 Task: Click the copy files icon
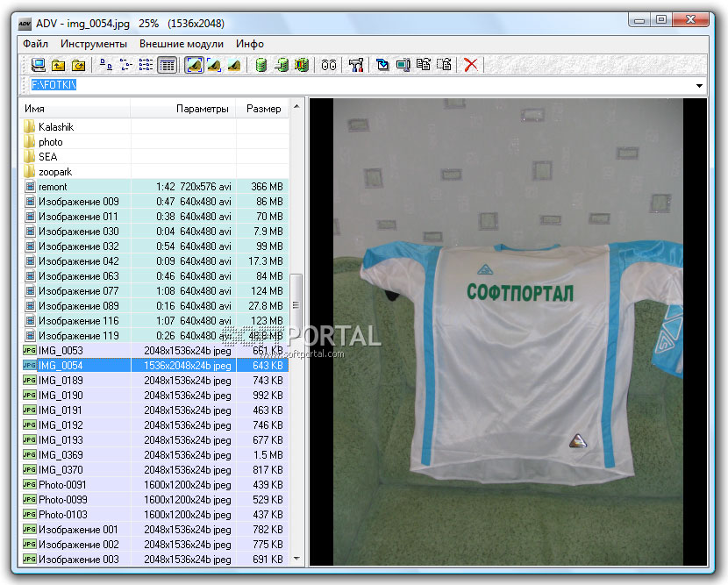click(x=424, y=65)
